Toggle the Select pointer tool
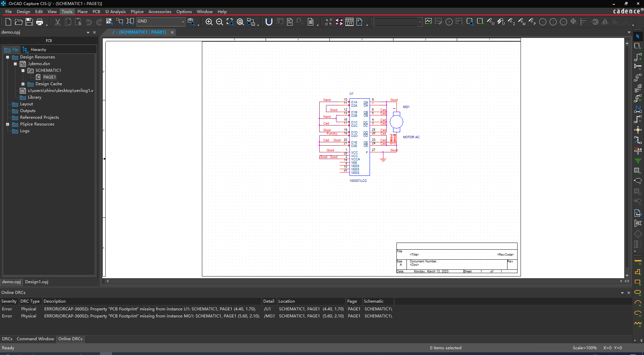 [x=638, y=36]
